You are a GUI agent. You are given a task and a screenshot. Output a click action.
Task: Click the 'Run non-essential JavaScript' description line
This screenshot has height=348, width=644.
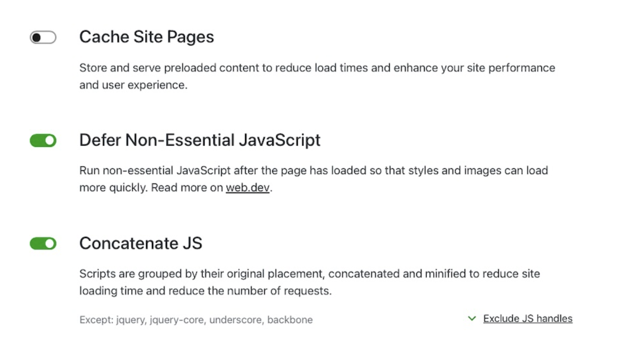click(x=313, y=171)
